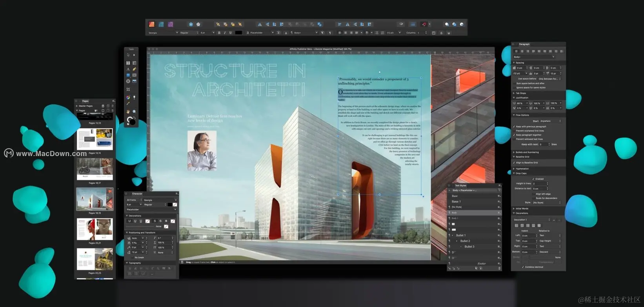644x307 pixels.
Task: Open Pages 20,21 spread thumbnail
Action: [x=95, y=229]
